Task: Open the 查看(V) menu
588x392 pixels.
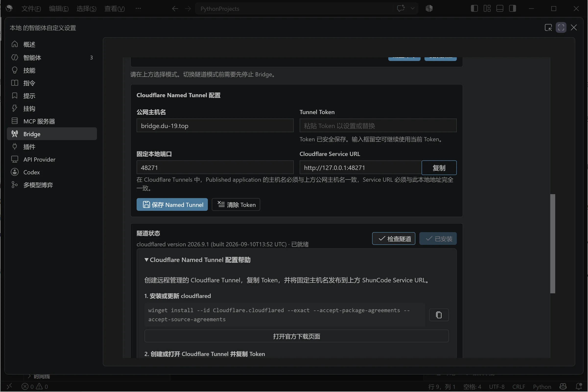Action: [x=115, y=9]
